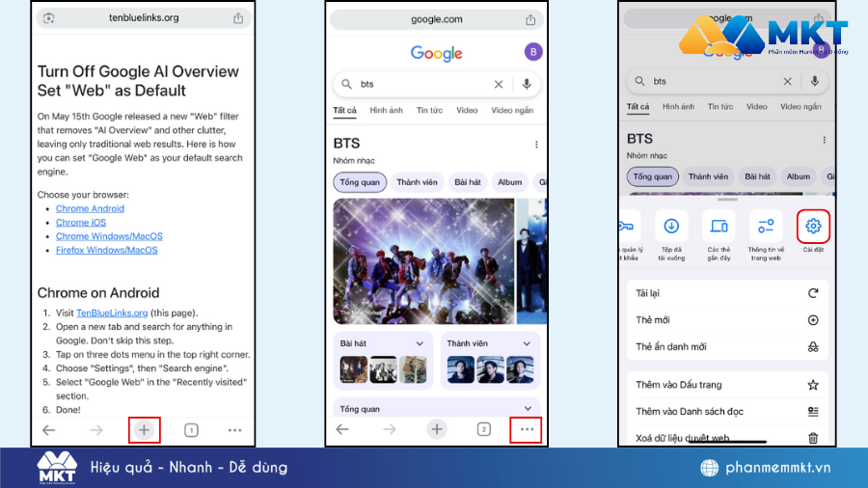Open the Chrome Windows/MacOS link
868x488 pixels.
pos(109,236)
